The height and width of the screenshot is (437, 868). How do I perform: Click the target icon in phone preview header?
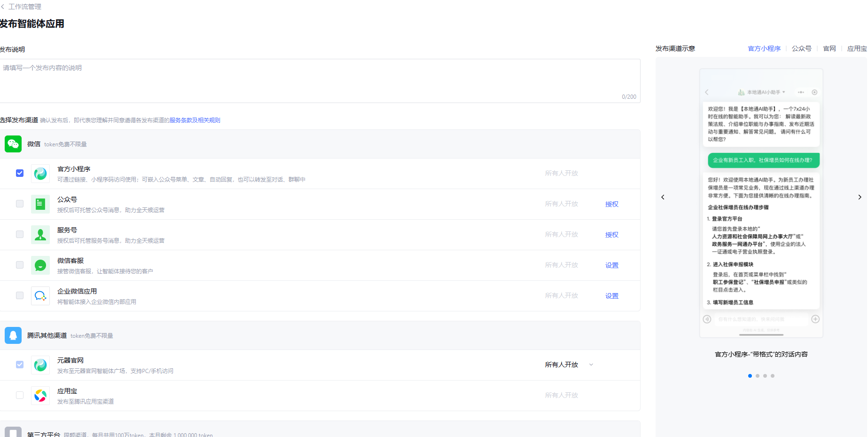point(814,92)
